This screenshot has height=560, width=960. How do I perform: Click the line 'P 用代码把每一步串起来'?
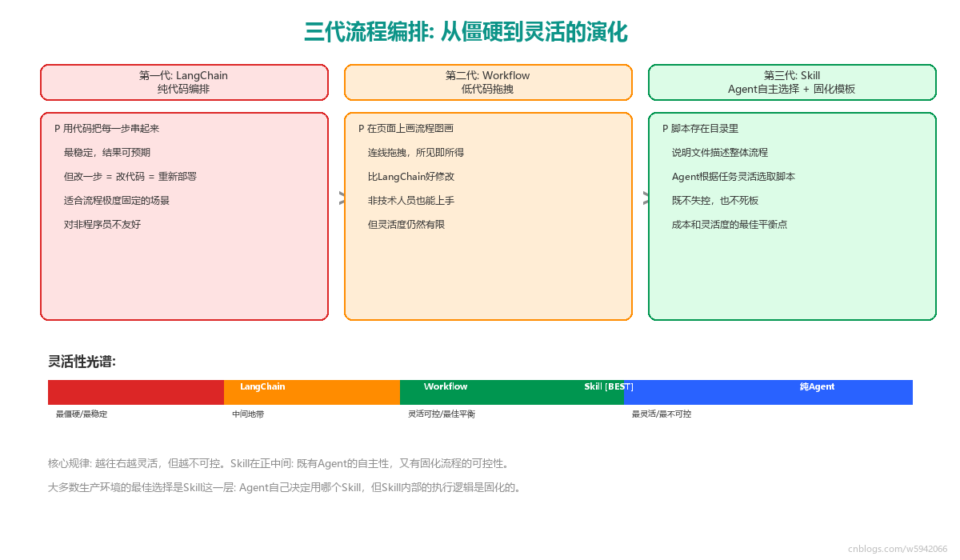tap(107, 128)
